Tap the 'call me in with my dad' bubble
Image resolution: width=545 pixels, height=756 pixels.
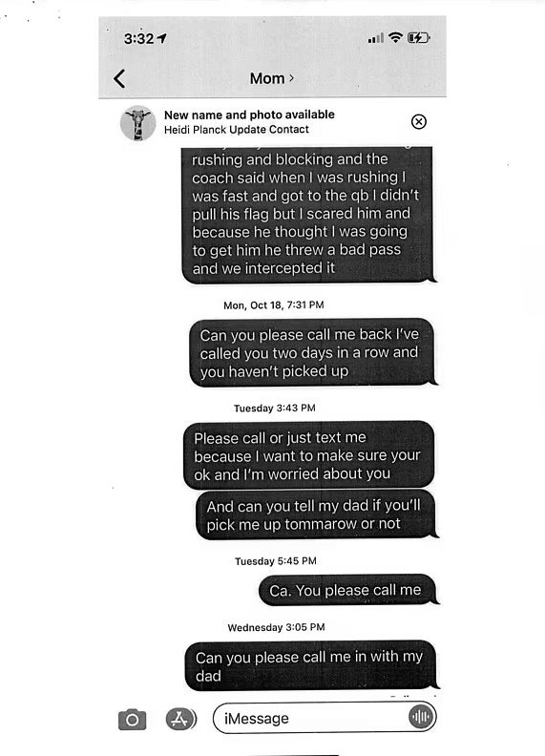click(311, 665)
